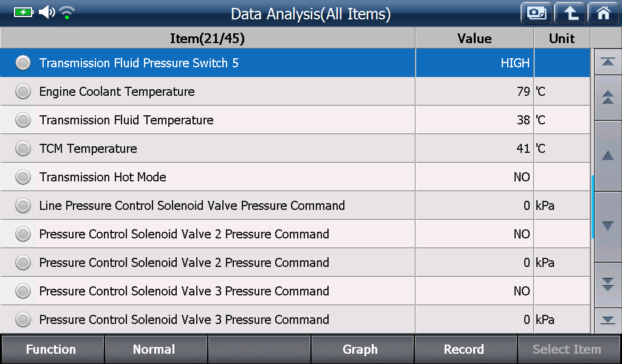
Task: Open the home screen icon
Action: [x=603, y=13]
